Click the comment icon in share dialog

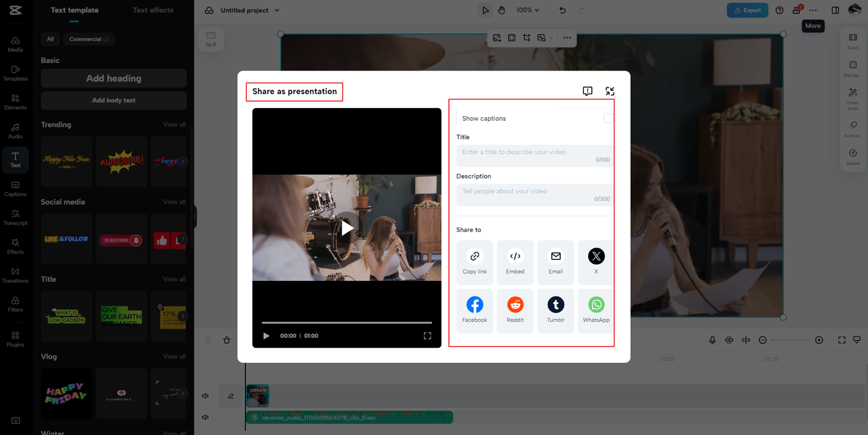coord(587,91)
